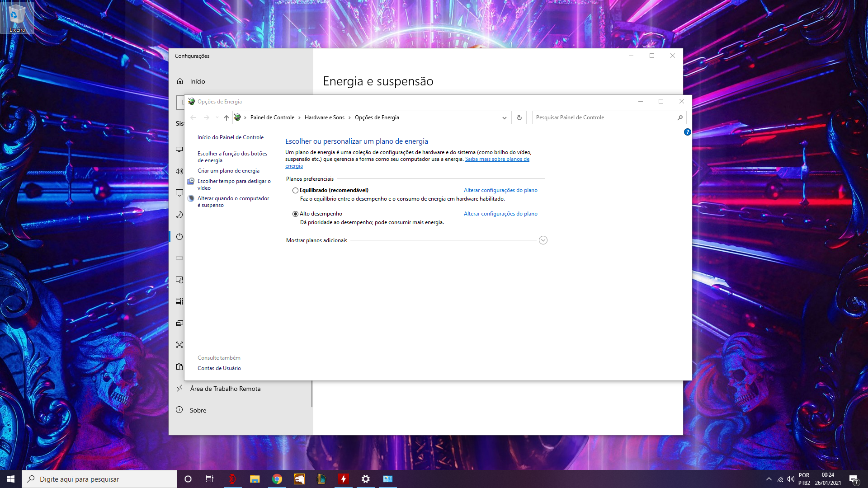Click Alterar configurações do plano for Equilibrado

pos(500,190)
